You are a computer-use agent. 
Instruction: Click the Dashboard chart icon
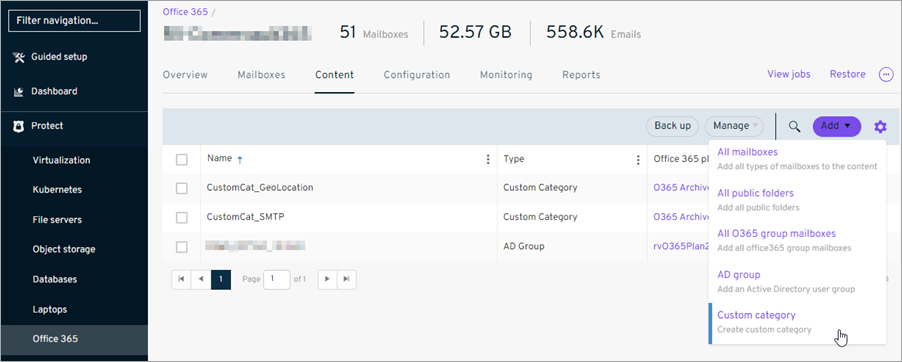pos(19,92)
